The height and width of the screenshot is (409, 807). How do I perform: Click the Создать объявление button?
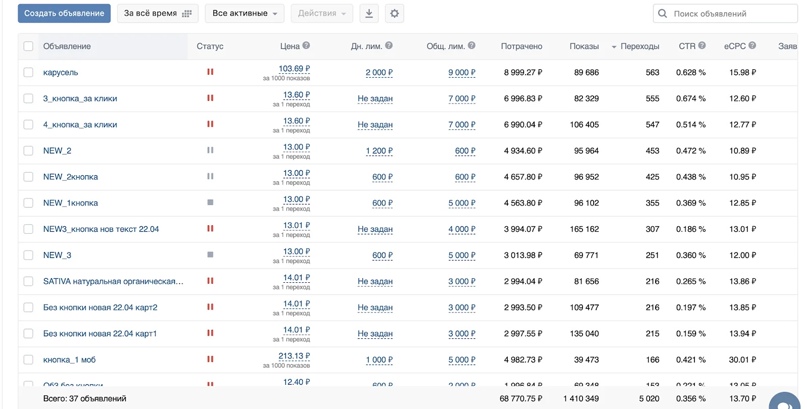pyautogui.click(x=64, y=14)
